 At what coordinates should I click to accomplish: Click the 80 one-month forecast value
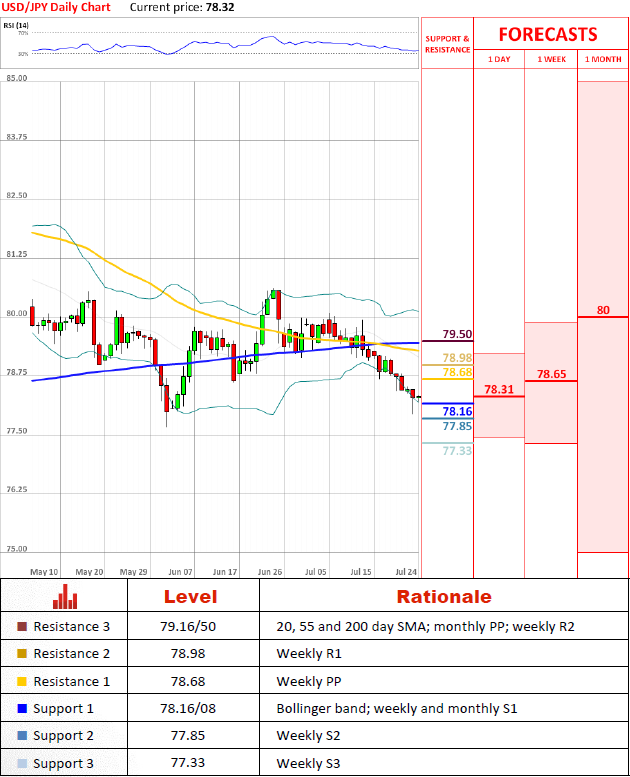(603, 310)
